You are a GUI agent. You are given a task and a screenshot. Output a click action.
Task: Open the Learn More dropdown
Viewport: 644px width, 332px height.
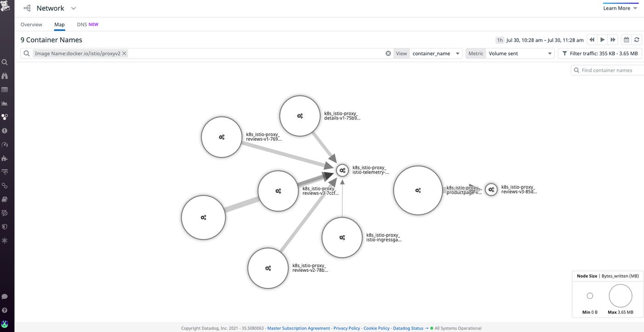tap(620, 8)
